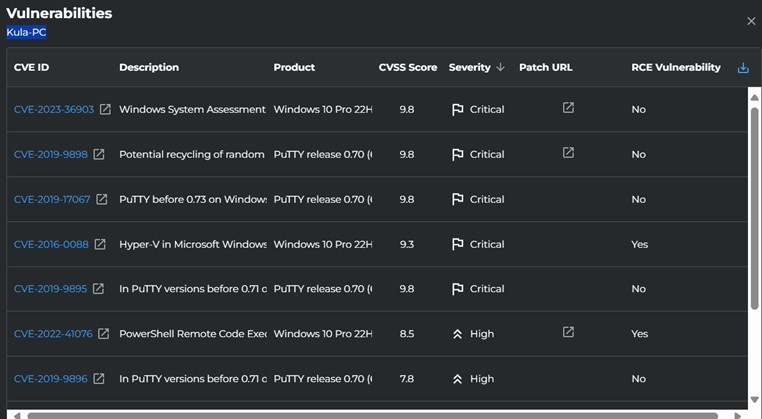Viewport: 762px width, 419px height.
Task: Open Patch URL icon for CVE-2023-36903 row
Action: (x=568, y=108)
